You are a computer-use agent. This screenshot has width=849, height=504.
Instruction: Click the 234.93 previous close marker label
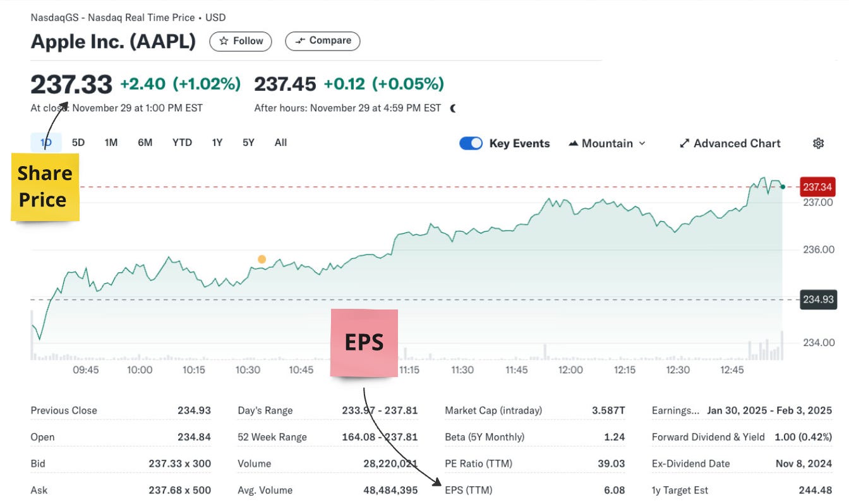[x=817, y=299]
